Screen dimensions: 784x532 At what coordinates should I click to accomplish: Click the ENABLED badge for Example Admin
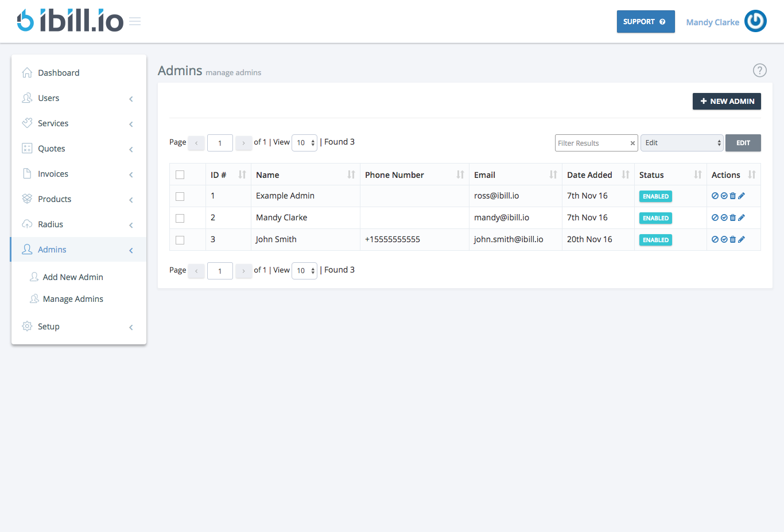click(x=655, y=196)
